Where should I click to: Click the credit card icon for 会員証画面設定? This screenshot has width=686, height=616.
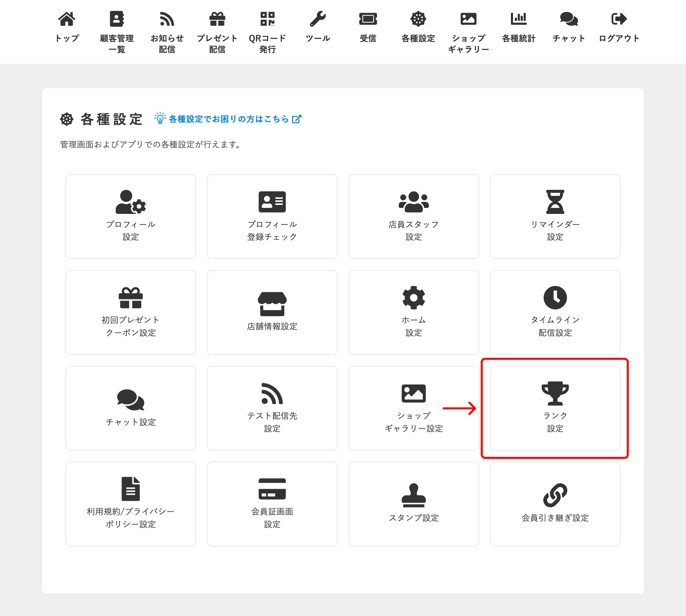coord(272,489)
